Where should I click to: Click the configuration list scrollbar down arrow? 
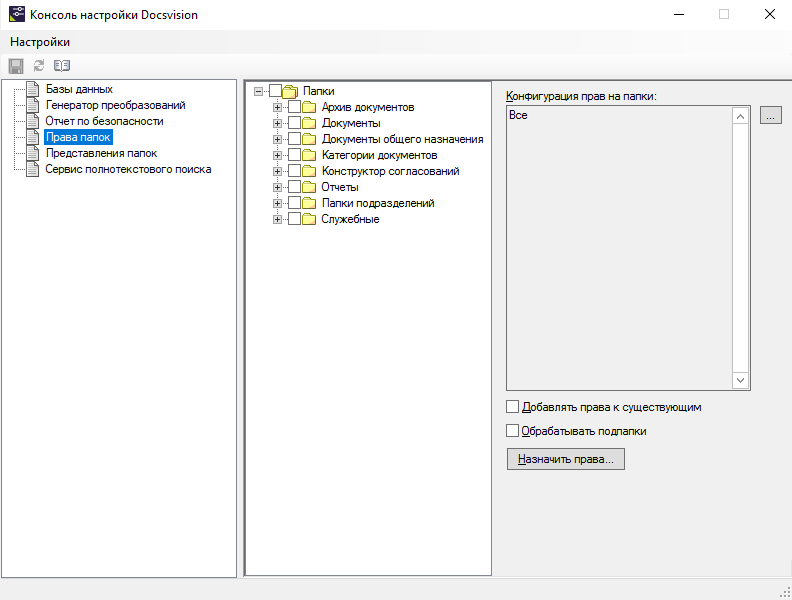click(740, 380)
